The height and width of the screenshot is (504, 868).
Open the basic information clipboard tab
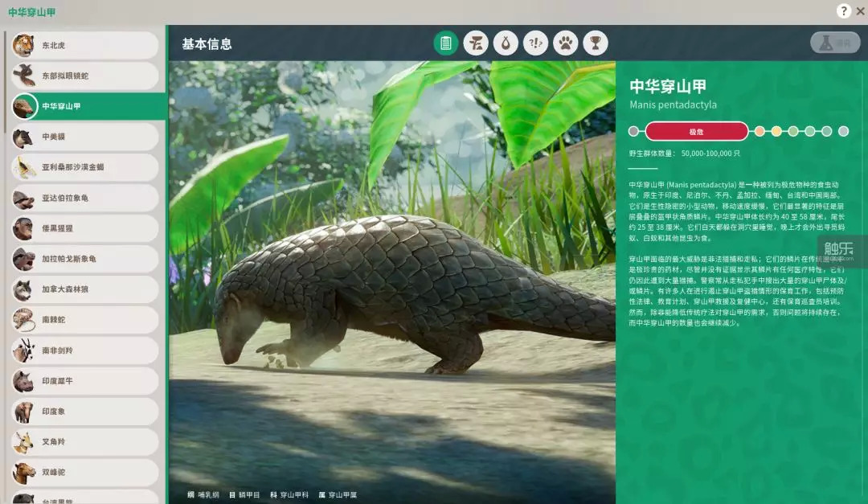click(446, 43)
